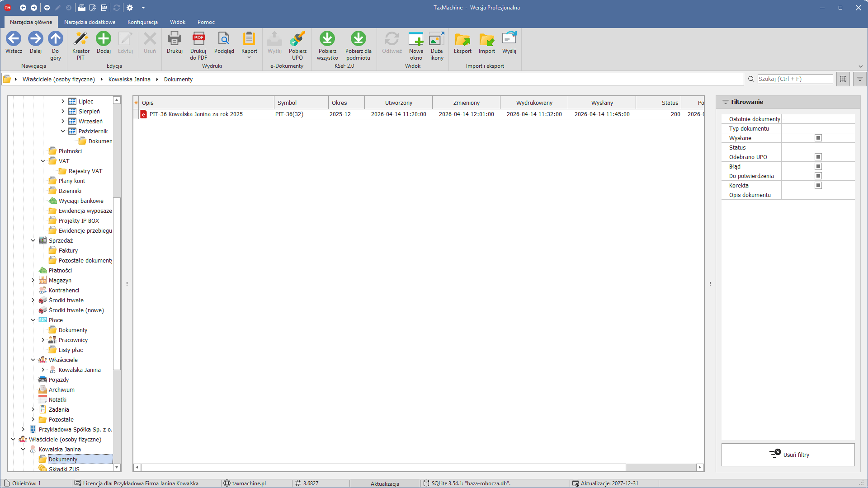Collapse the Październik tree node
The width and height of the screenshot is (868, 488).
tap(63, 131)
